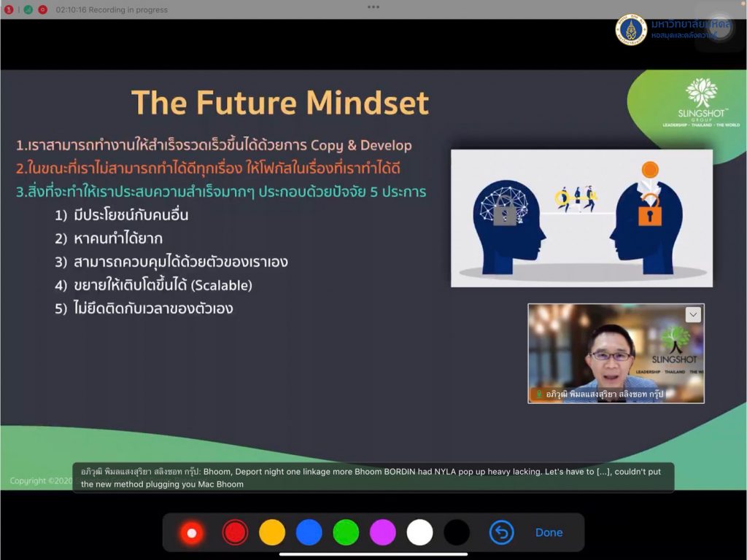This screenshot has width=747, height=560.
Task: Select the laser pointer markup tool
Action: (192, 533)
